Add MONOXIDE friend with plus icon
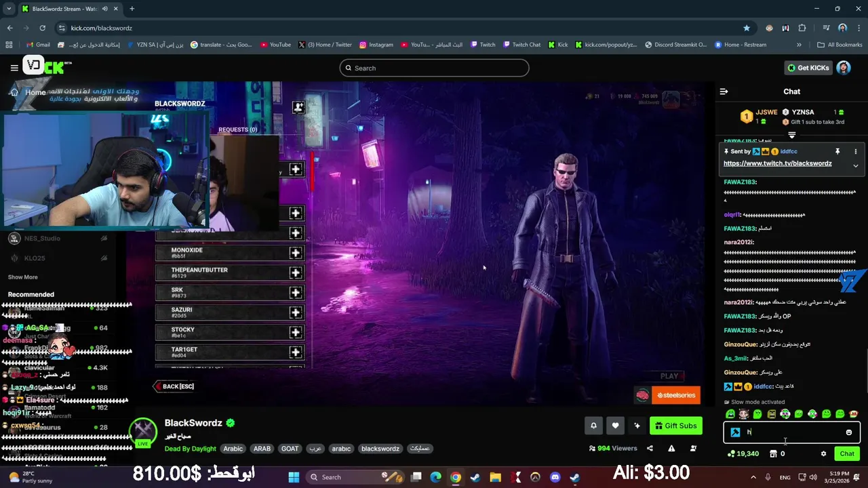 295,253
